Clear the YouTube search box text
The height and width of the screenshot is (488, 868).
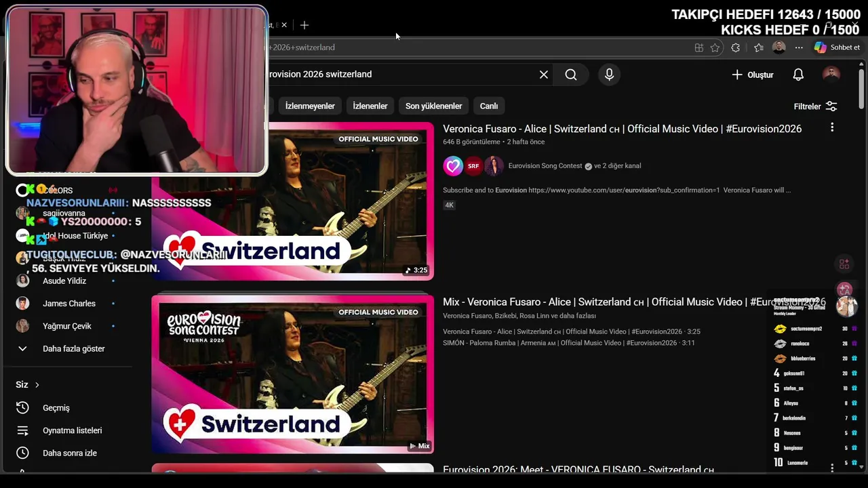click(543, 75)
